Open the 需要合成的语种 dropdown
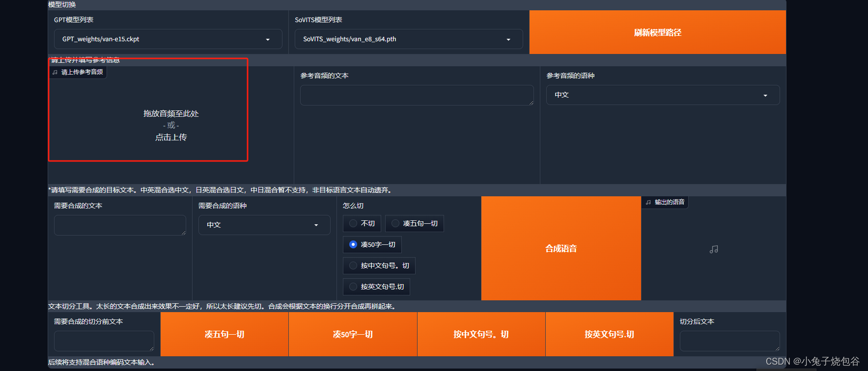This screenshot has width=868, height=371. (x=264, y=225)
